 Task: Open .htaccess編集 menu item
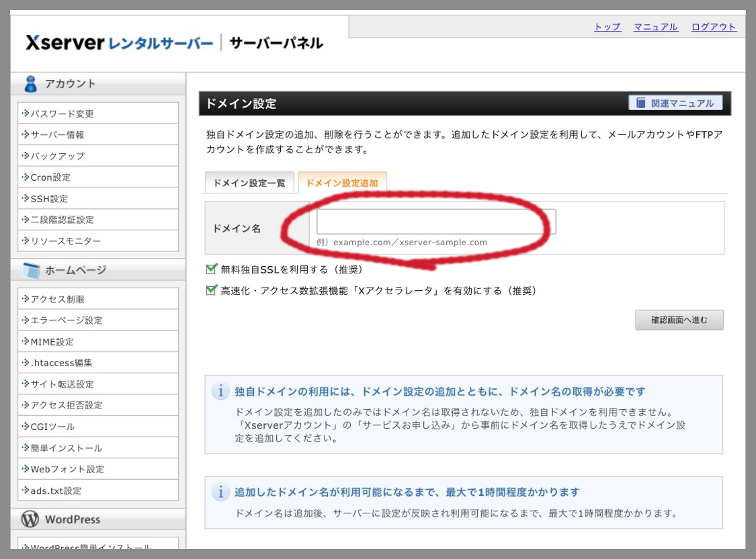coord(98,363)
